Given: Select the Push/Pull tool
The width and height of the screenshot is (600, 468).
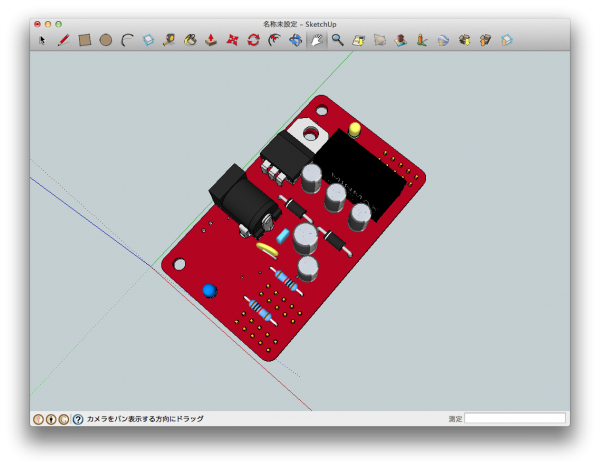Looking at the screenshot, I should pos(211,41).
